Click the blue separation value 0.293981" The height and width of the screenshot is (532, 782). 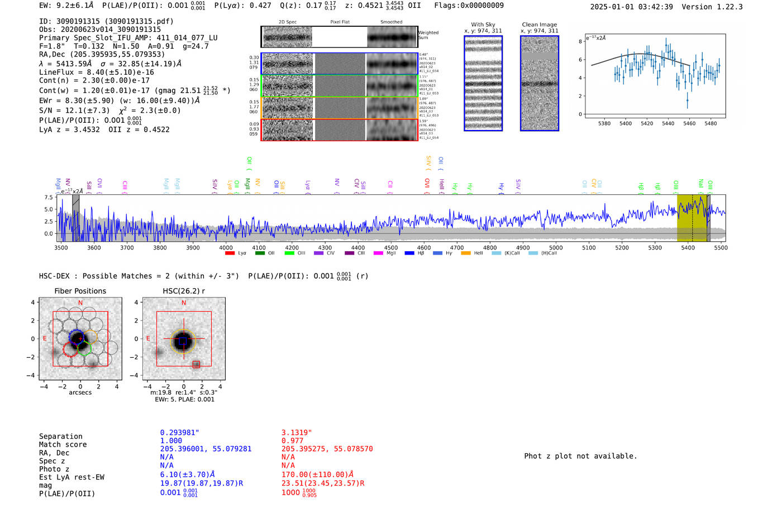(180, 433)
